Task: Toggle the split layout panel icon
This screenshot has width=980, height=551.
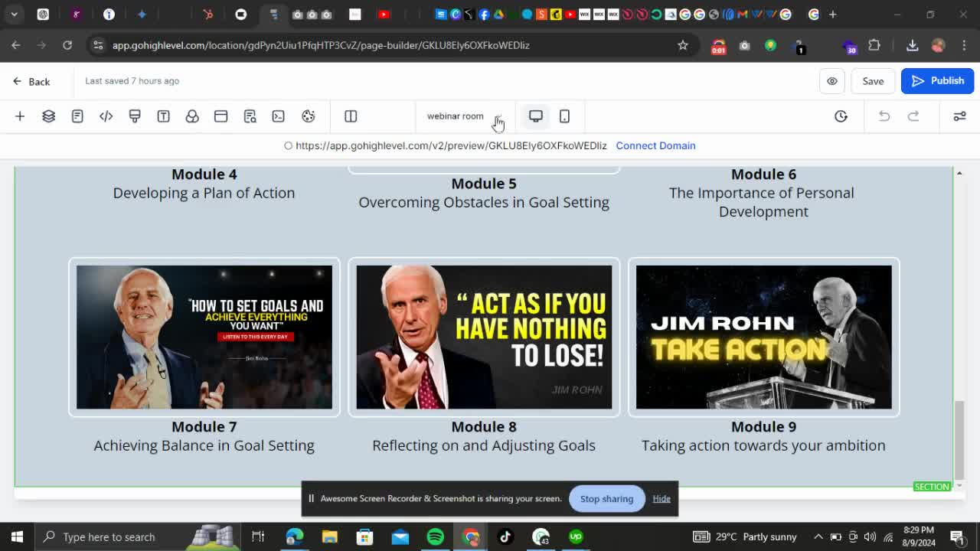Action: (351, 116)
